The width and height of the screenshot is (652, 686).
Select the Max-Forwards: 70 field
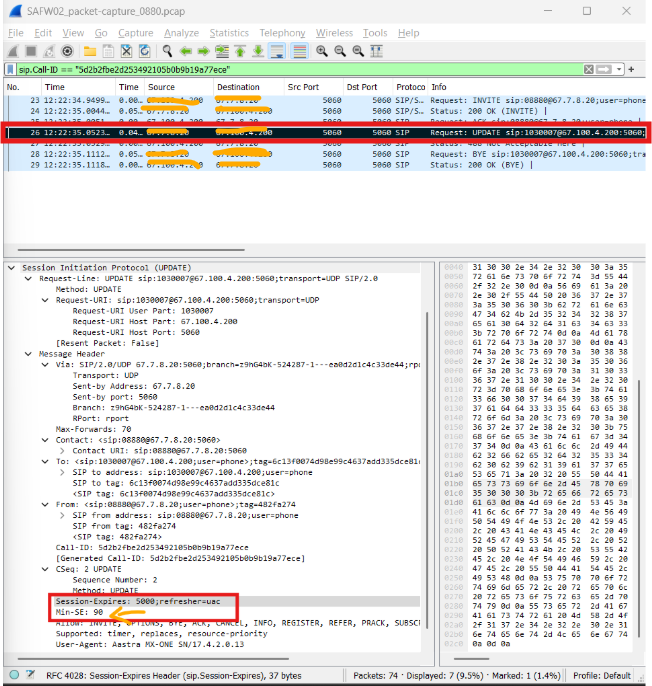pyautogui.click(x=93, y=429)
